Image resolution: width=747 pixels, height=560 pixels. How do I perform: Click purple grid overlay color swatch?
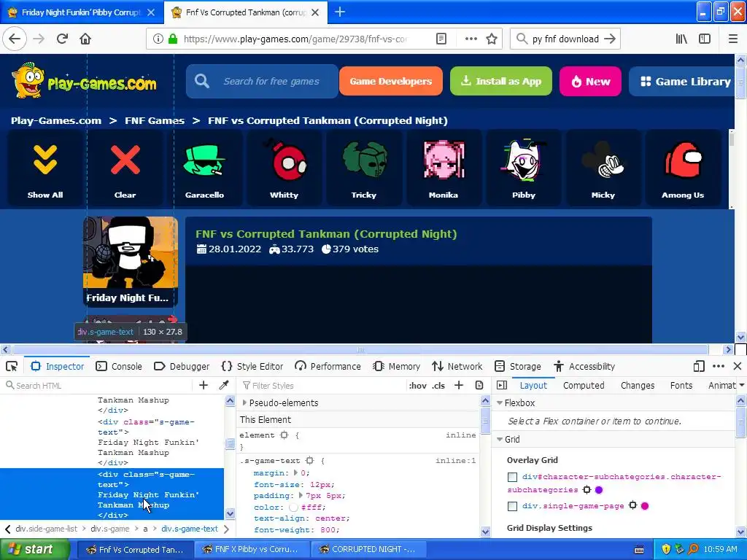(599, 489)
